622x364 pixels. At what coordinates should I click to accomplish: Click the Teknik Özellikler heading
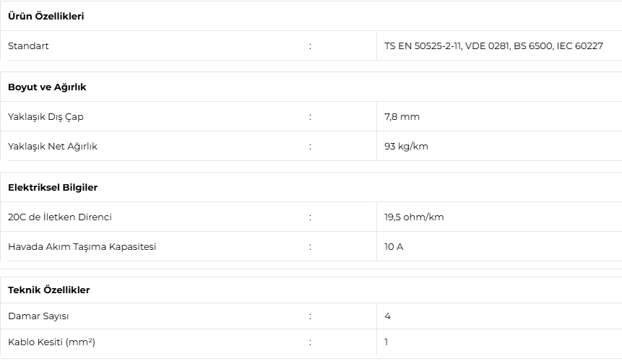click(x=49, y=290)
